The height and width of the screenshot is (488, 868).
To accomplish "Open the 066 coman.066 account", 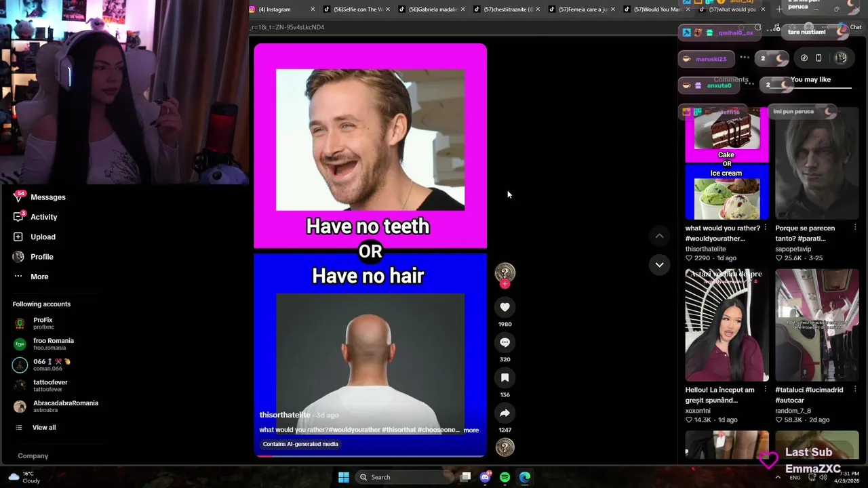I will pyautogui.click(x=42, y=365).
